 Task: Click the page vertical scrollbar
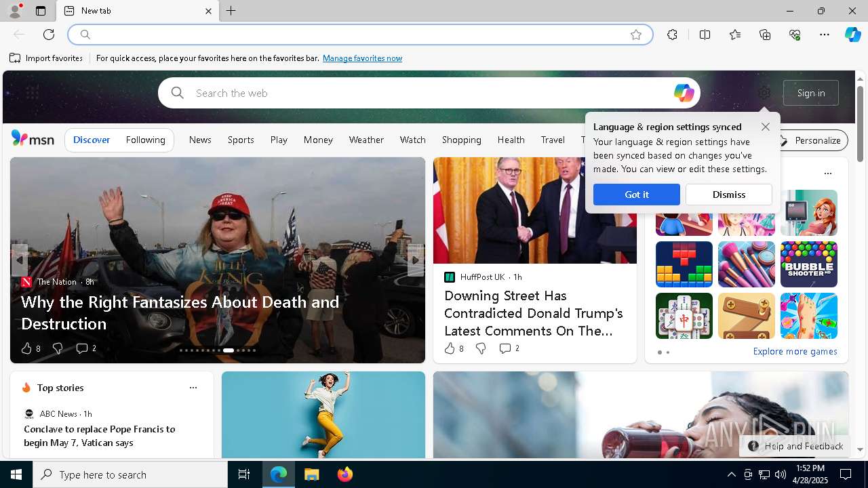[x=860, y=124]
